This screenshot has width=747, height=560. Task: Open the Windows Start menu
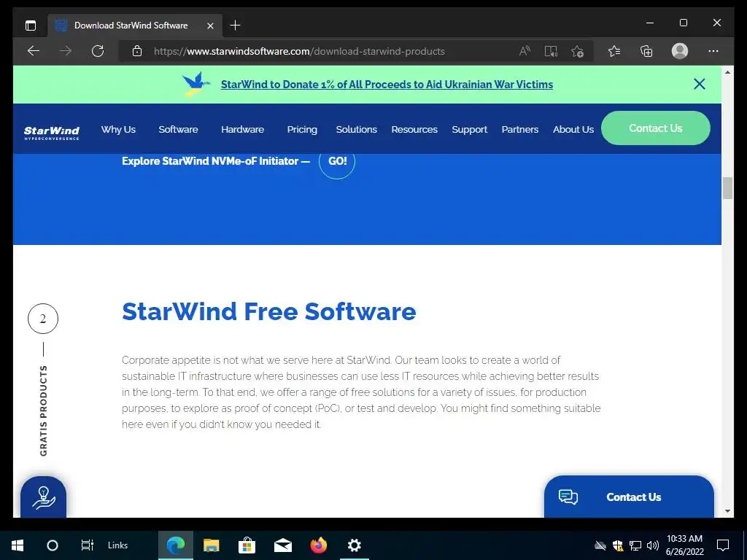[x=18, y=545]
